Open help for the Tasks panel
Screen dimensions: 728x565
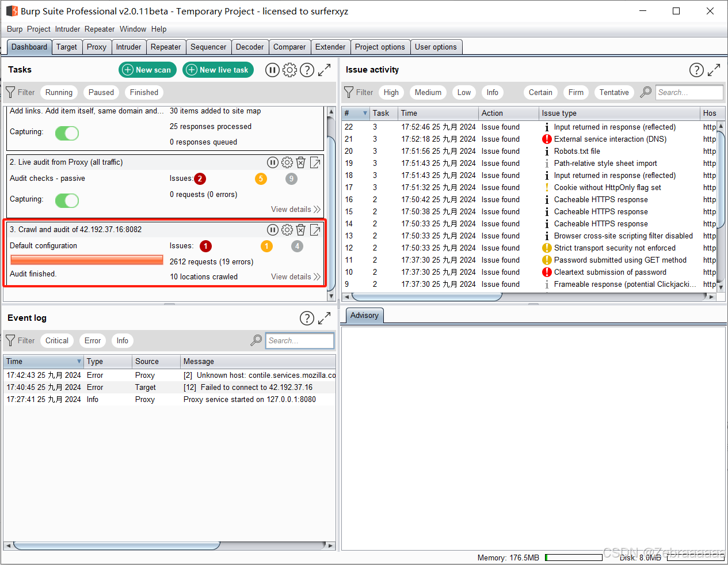(x=307, y=70)
